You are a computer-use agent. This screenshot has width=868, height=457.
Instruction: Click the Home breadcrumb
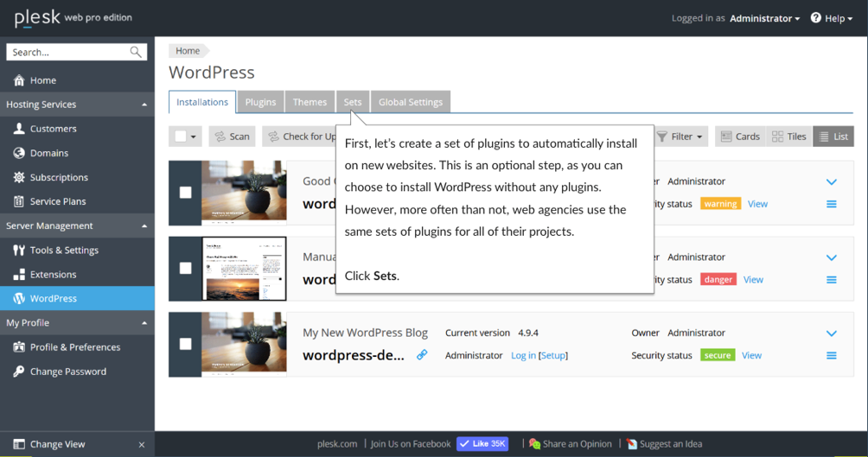(x=188, y=51)
